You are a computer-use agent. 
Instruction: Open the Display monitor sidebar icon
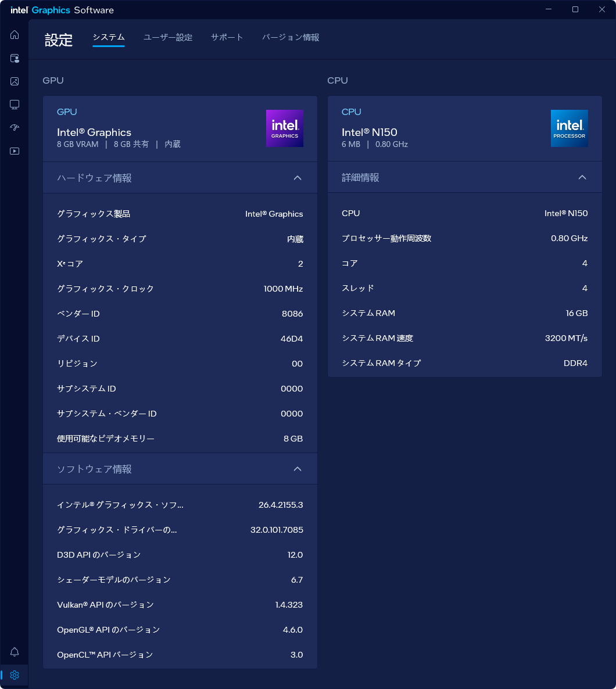pos(15,105)
